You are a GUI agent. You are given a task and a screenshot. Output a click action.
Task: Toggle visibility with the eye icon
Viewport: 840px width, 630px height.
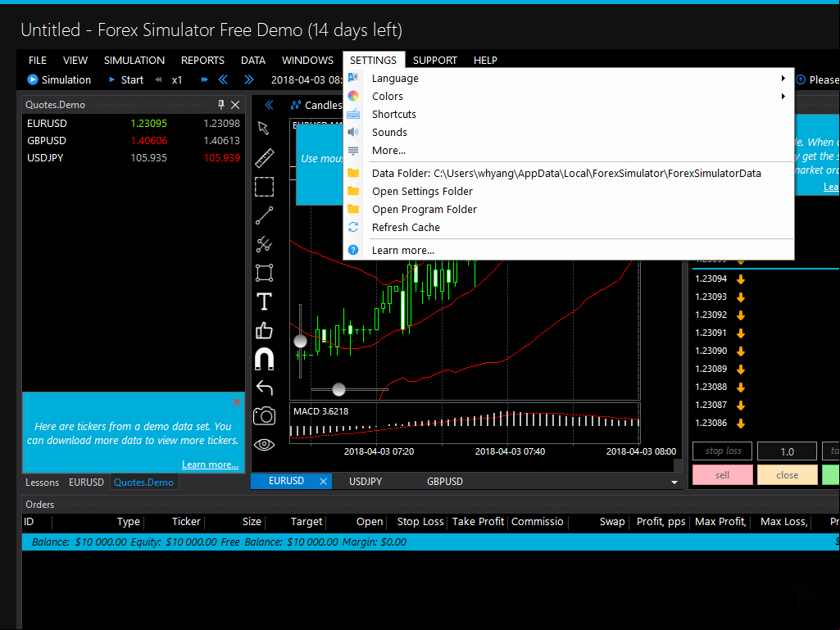(x=264, y=445)
